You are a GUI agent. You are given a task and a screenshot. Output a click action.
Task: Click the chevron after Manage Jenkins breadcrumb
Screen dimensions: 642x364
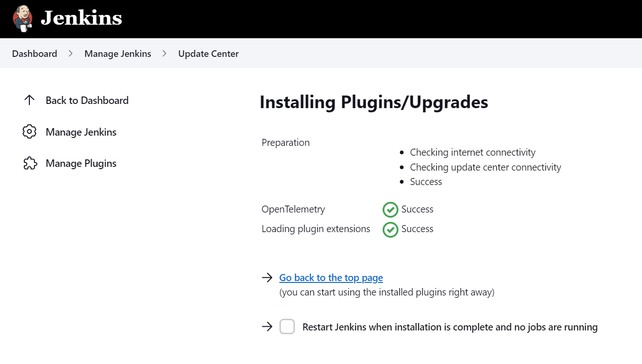pos(165,54)
